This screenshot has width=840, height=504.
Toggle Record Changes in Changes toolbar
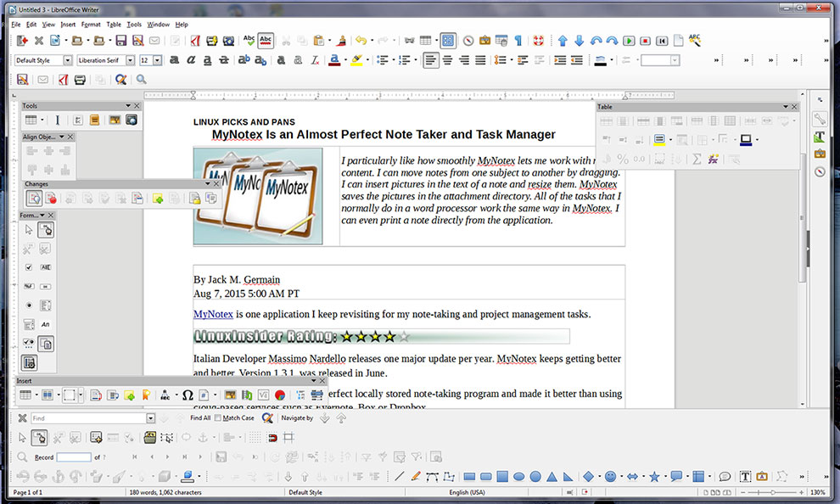coord(51,199)
